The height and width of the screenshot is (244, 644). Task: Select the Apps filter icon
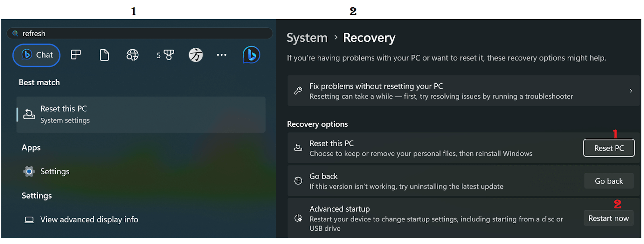coord(76,55)
